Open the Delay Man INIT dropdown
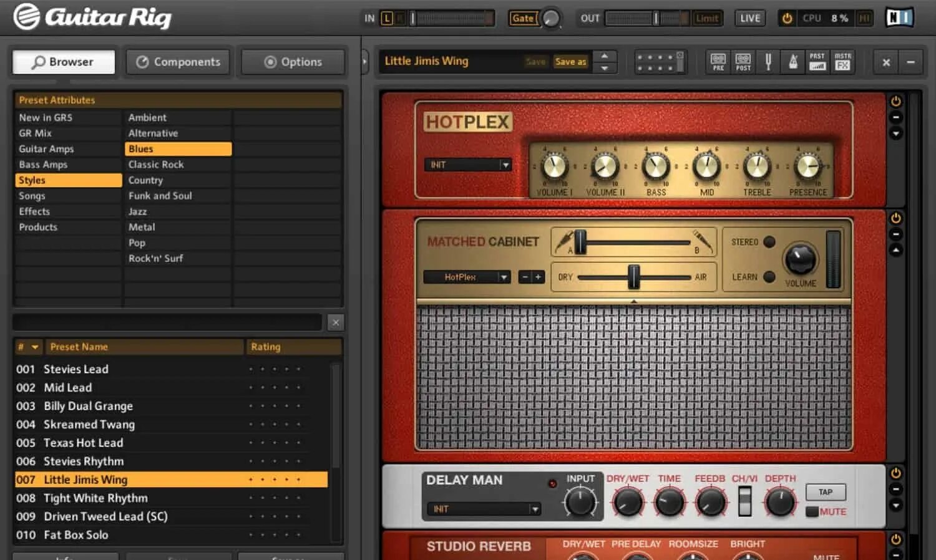Image resolution: width=936 pixels, height=560 pixels. coord(484,509)
